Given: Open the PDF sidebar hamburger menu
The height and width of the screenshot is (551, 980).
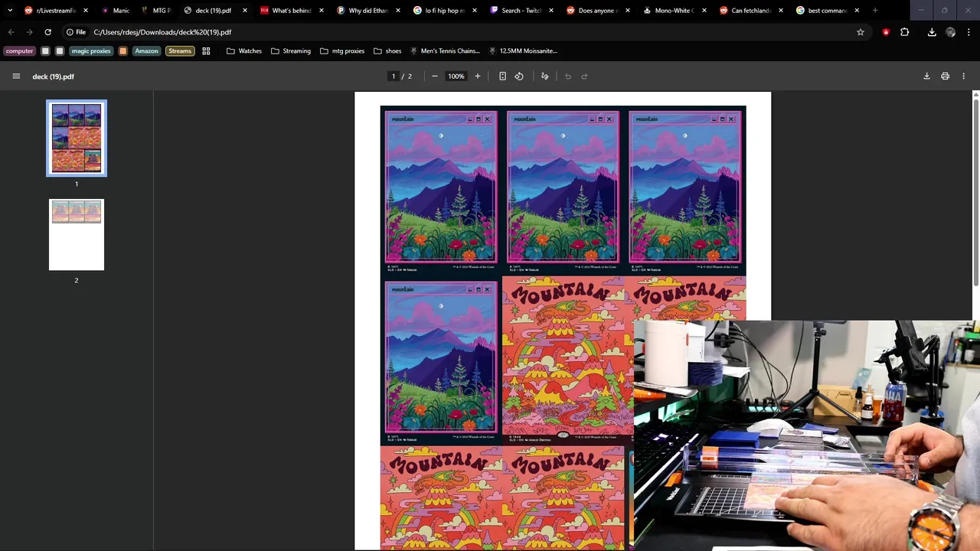Looking at the screenshot, I should (16, 77).
